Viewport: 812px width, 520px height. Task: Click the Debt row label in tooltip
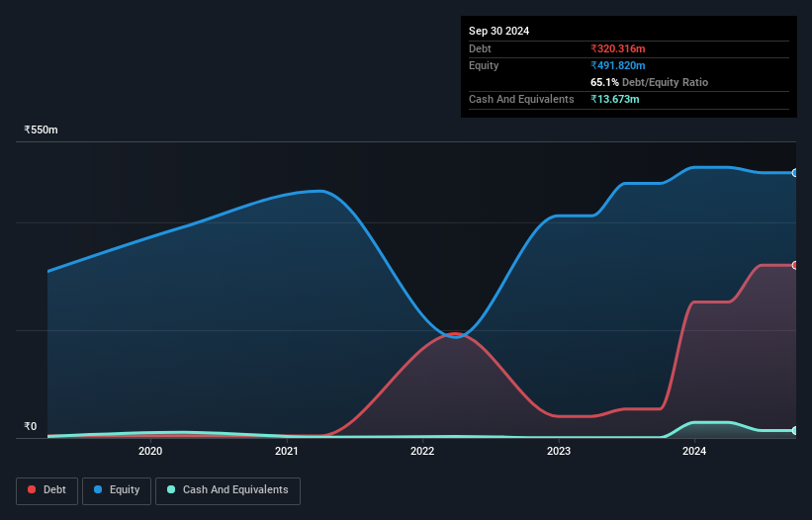point(480,48)
